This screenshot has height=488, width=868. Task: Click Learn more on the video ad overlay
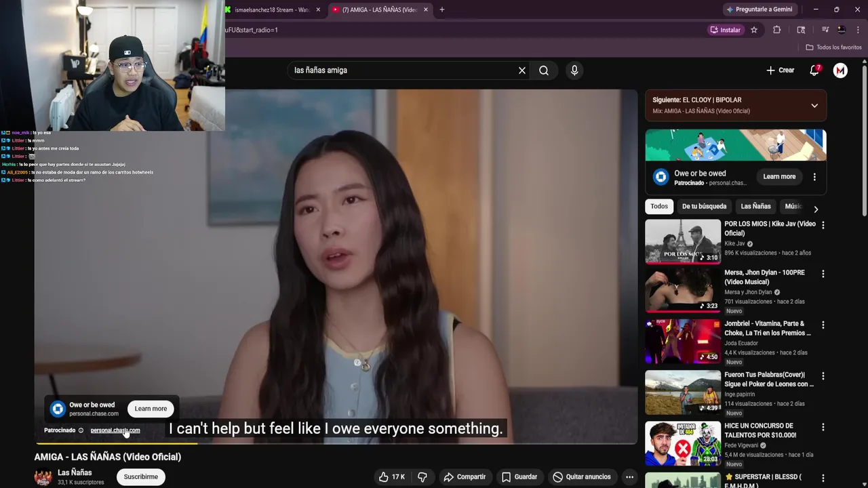pos(151,409)
